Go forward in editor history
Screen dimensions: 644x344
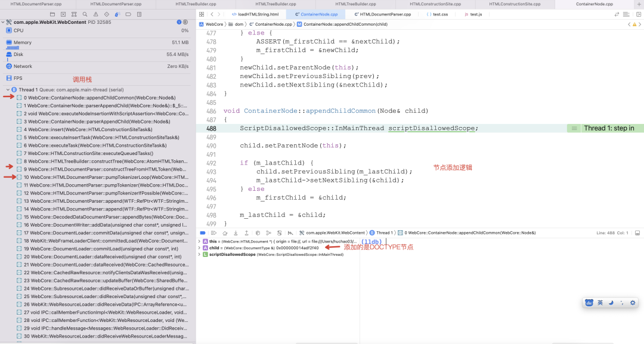[219, 14]
